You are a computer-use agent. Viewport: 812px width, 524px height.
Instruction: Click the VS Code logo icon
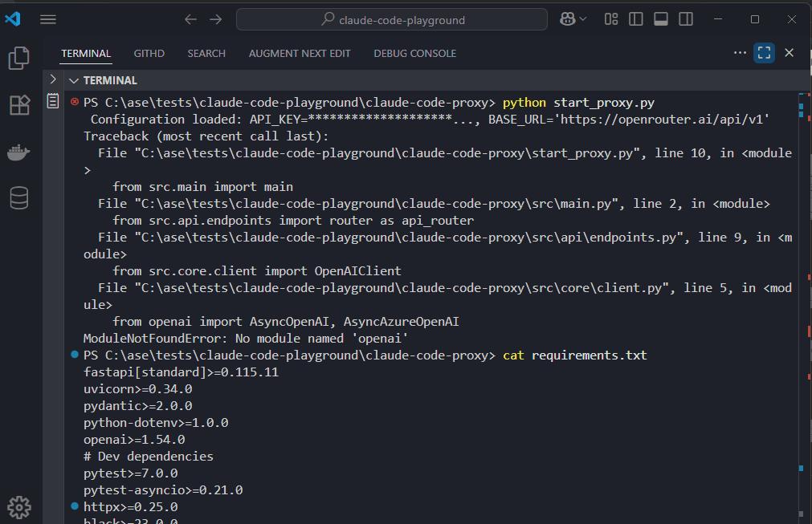pyautogui.click(x=12, y=19)
